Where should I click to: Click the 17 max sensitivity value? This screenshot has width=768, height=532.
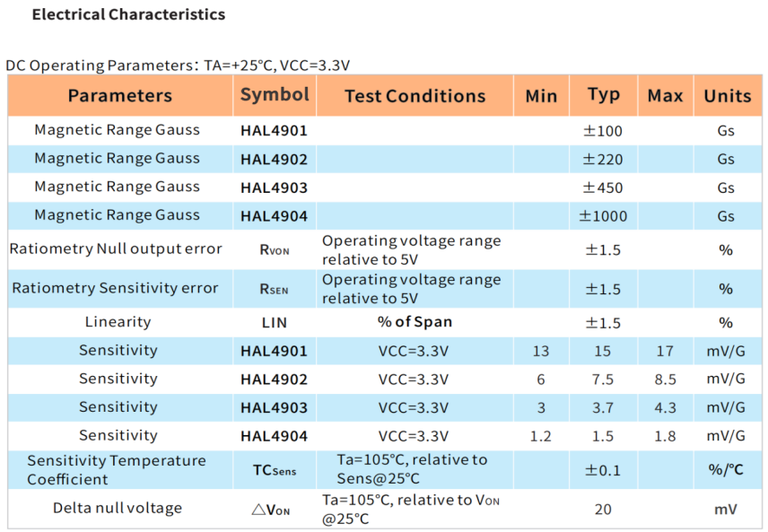665,351
